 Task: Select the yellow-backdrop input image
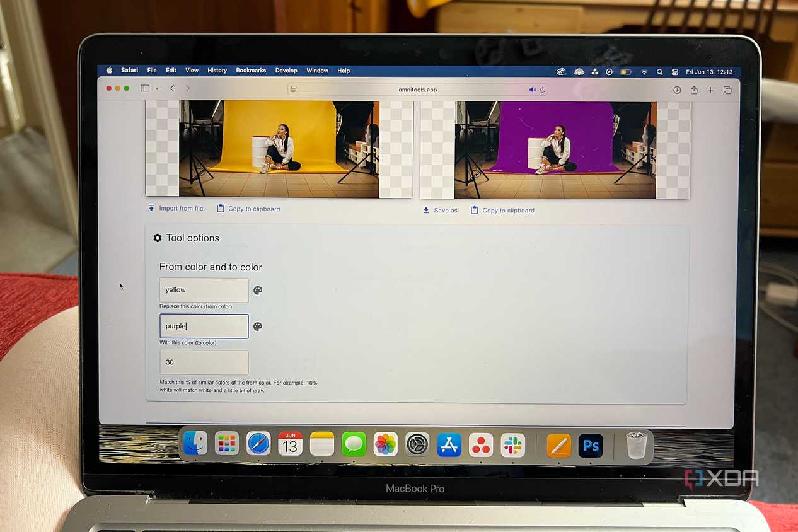coord(279,149)
